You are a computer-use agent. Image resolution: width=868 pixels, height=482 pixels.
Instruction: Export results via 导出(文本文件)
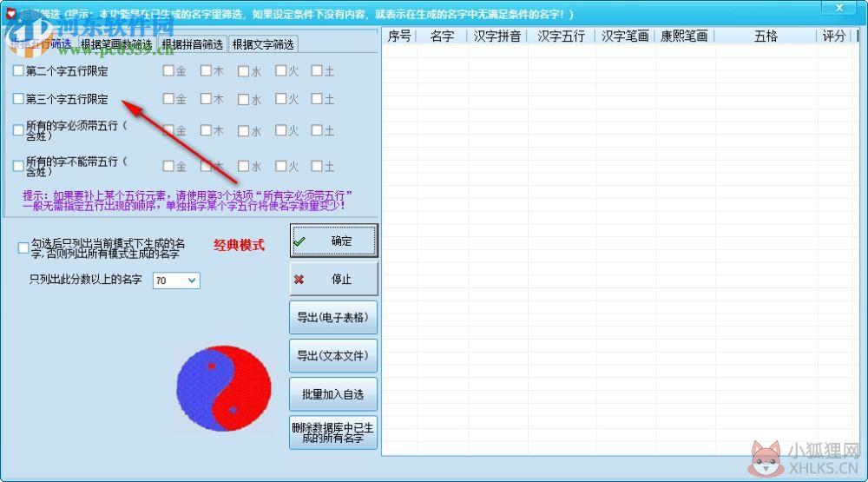point(334,356)
